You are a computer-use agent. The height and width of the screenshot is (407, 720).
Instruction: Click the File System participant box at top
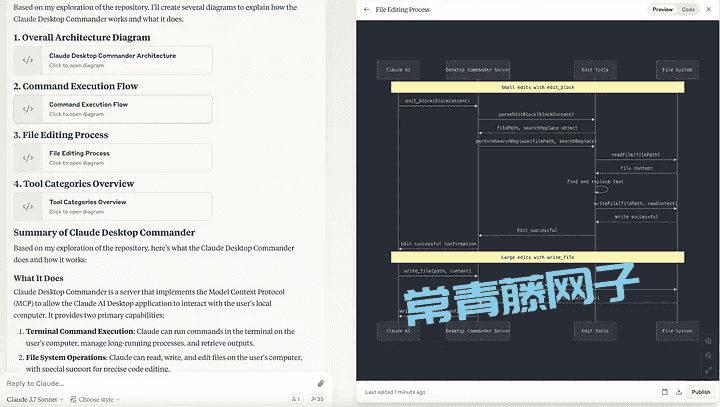click(677, 70)
